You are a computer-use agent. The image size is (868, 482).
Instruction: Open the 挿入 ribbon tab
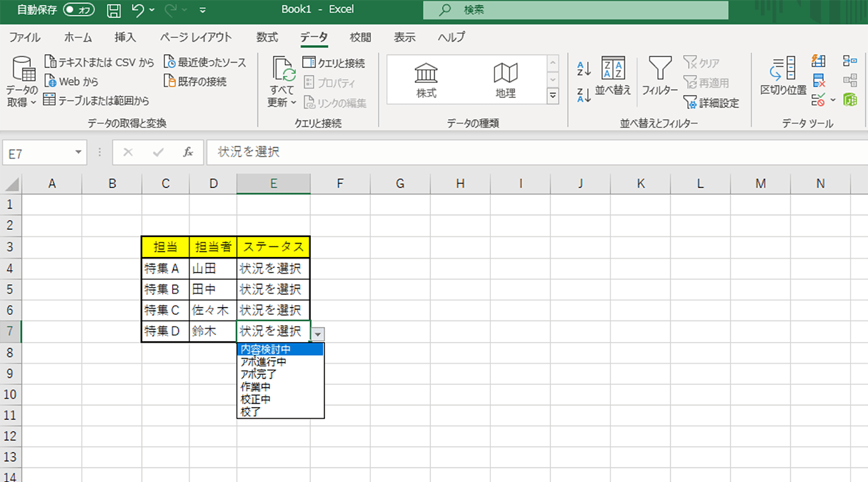pos(125,37)
